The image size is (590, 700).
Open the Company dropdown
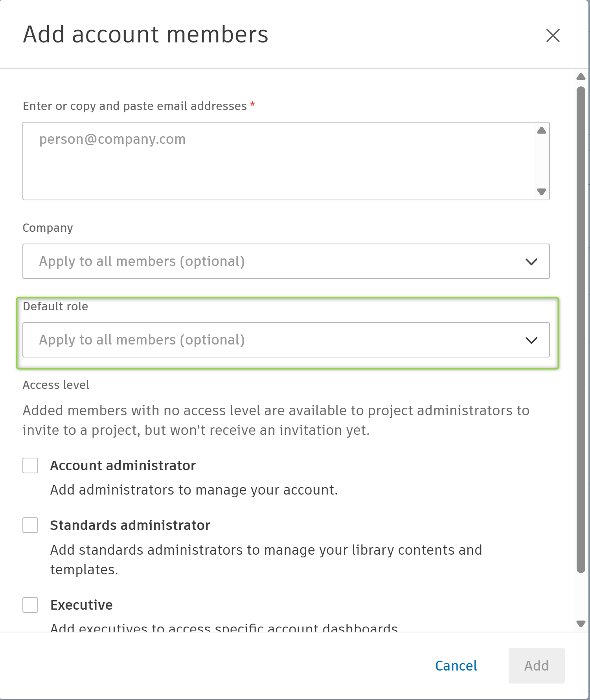coord(286,261)
